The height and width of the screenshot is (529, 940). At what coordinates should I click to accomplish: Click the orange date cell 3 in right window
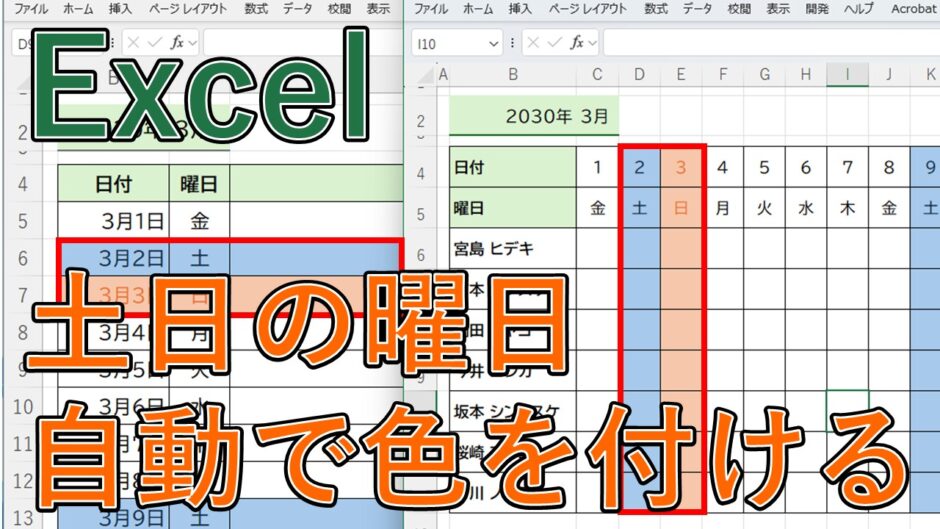coord(681,167)
